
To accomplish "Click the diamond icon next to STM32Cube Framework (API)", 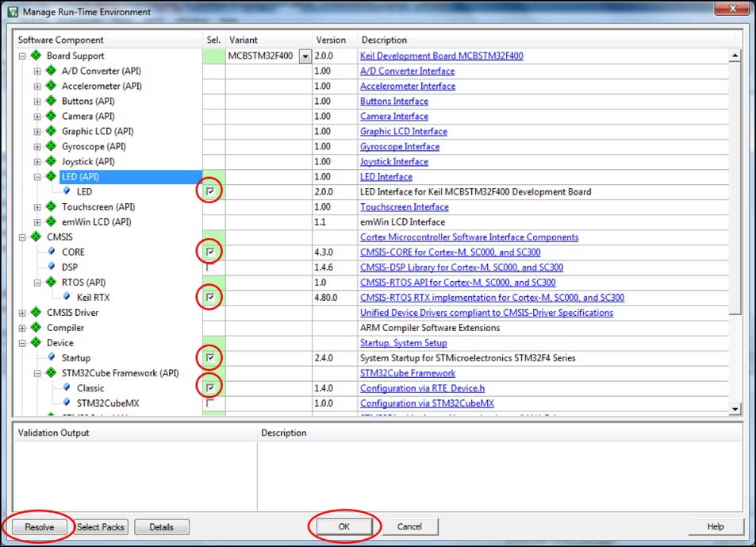I will [51, 373].
